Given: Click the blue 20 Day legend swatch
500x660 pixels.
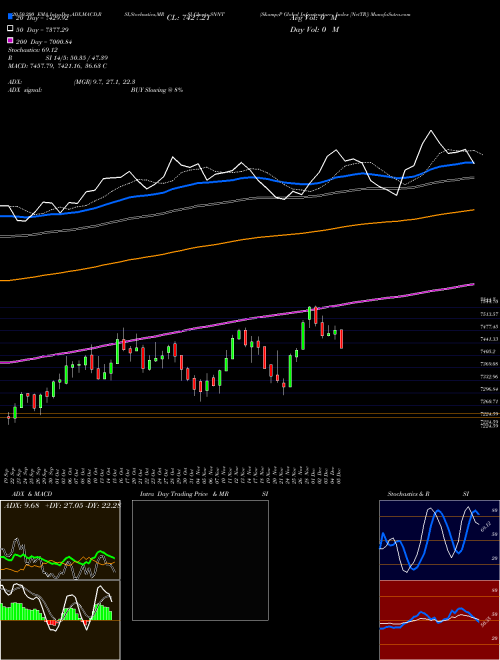Looking at the screenshot, I should click(10, 17).
